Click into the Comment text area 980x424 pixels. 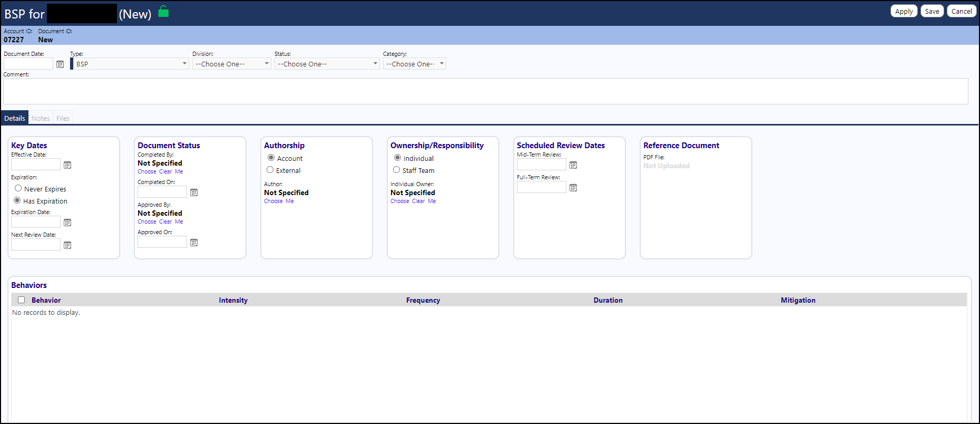485,91
